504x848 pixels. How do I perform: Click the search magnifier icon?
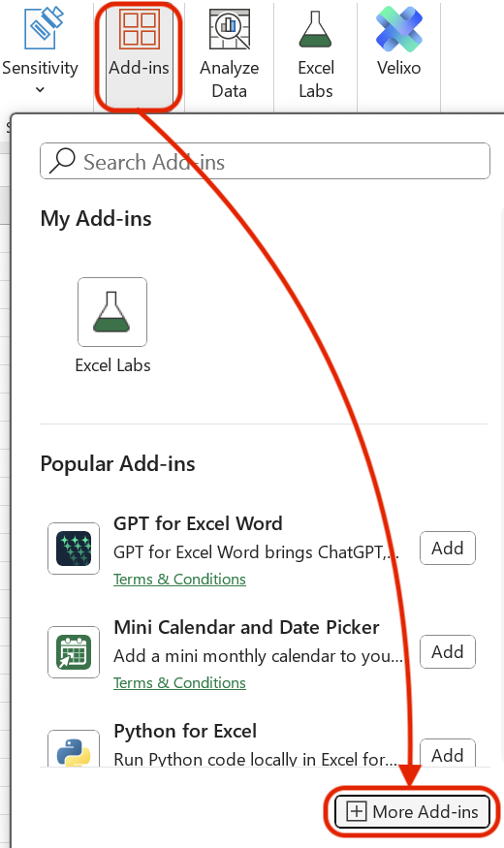coord(62,161)
